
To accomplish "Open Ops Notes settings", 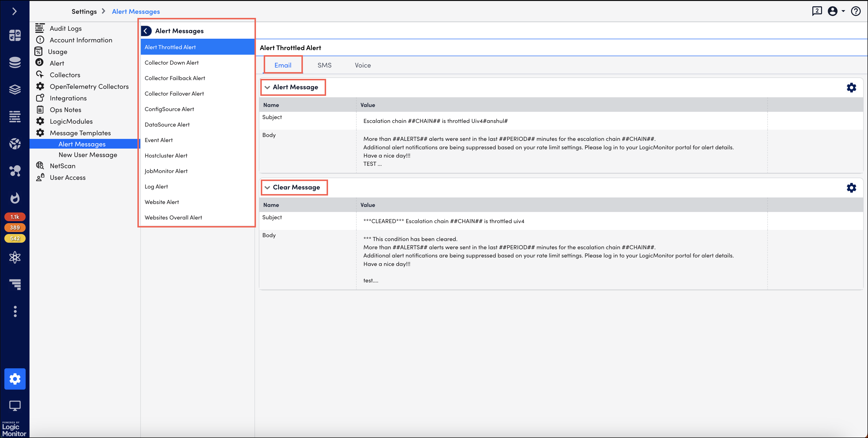I will point(65,110).
